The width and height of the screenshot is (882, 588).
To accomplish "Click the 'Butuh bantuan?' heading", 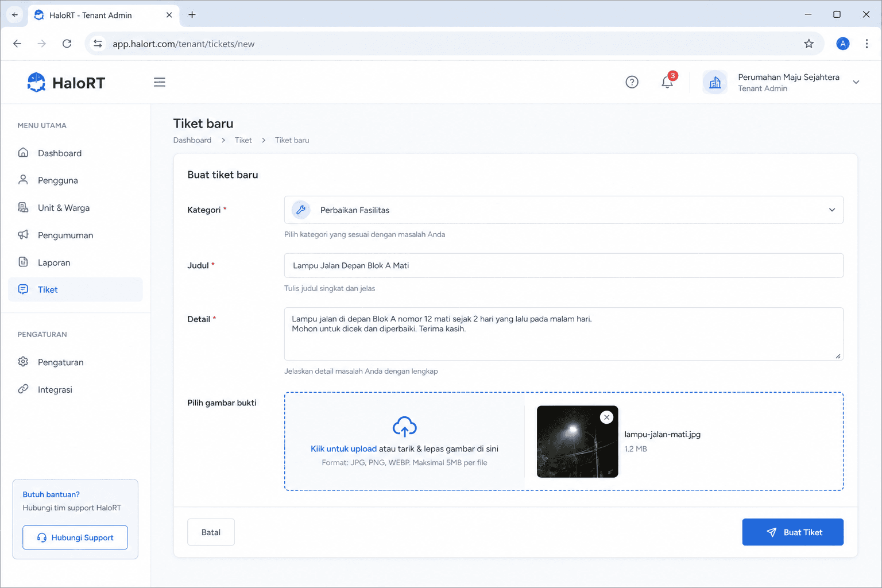I will pyautogui.click(x=51, y=494).
